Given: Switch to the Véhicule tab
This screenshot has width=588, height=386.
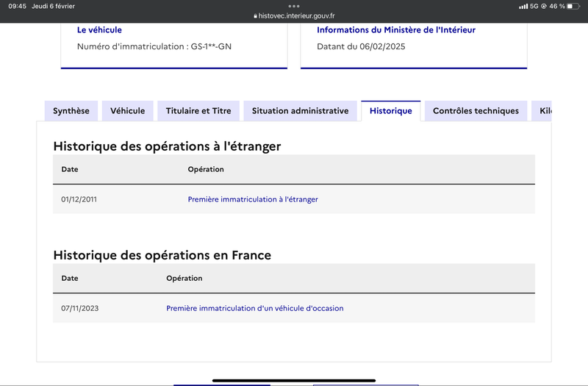Looking at the screenshot, I should [x=127, y=111].
